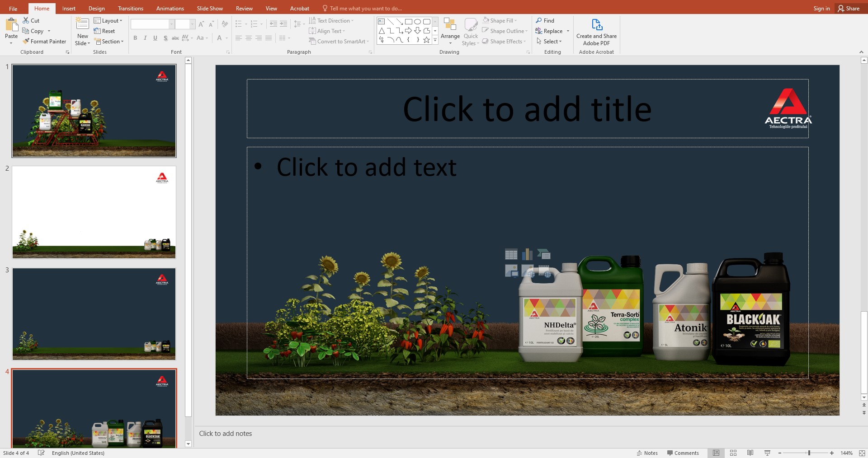This screenshot has width=868, height=458.
Task: Start Reading View from status bar
Action: pos(750,453)
